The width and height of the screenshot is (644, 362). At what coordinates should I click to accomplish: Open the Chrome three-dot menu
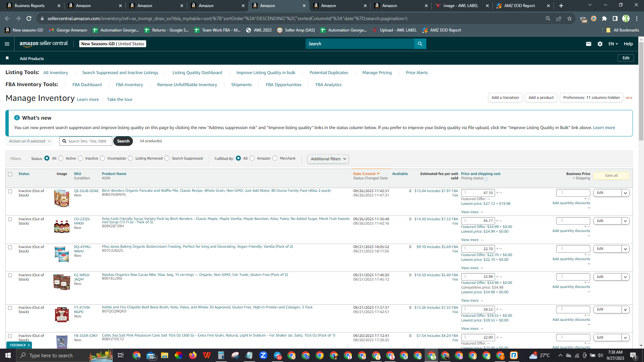pos(637,18)
